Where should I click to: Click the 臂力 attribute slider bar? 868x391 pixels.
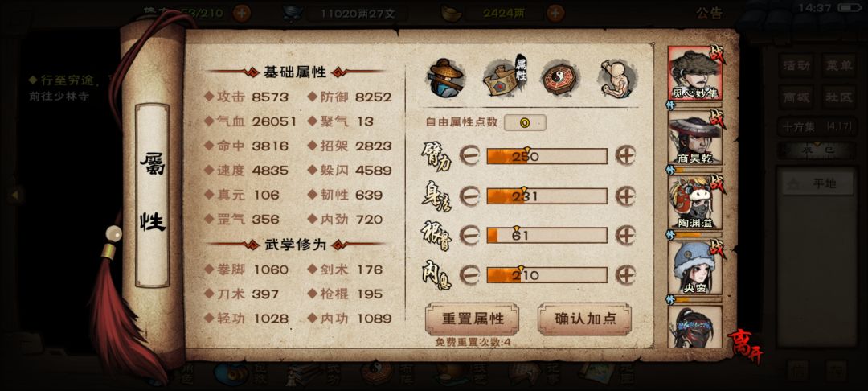click(x=547, y=156)
